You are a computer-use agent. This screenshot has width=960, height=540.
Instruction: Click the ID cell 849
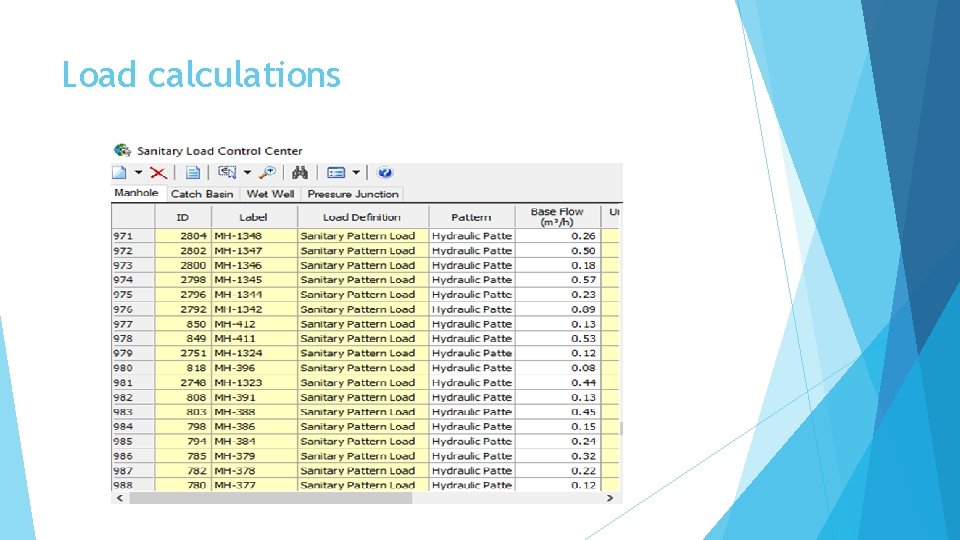[x=183, y=339]
